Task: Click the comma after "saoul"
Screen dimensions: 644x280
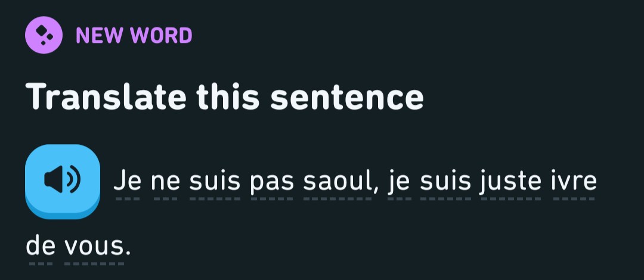Action: pos(376,185)
